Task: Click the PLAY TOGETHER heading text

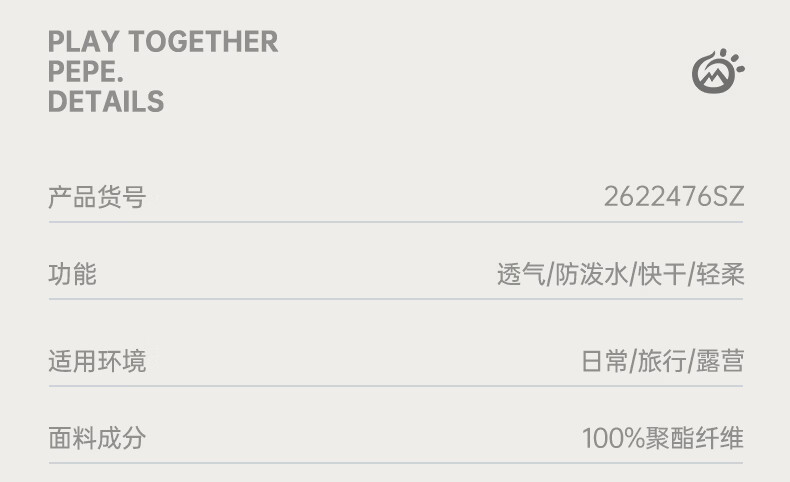Action: click(163, 42)
